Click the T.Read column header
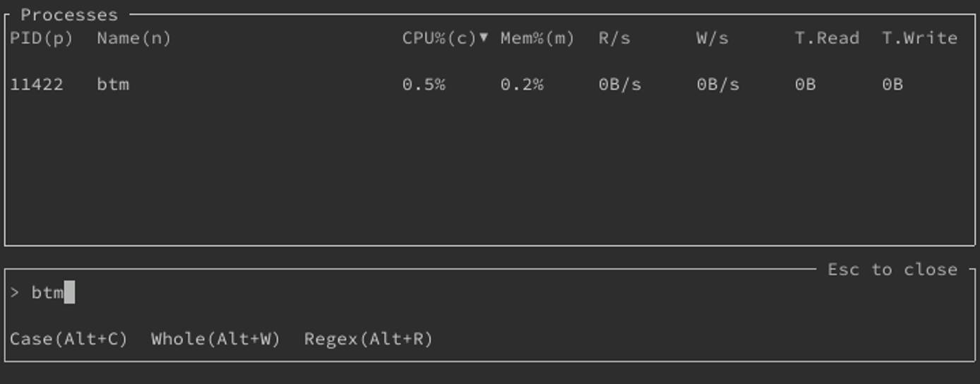This screenshot has height=384, width=980. (827, 38)
